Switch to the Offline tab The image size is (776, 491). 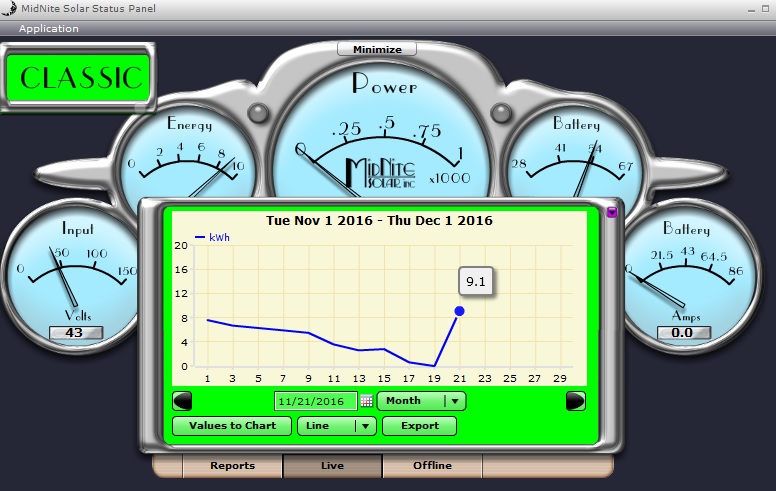(432, 466)
